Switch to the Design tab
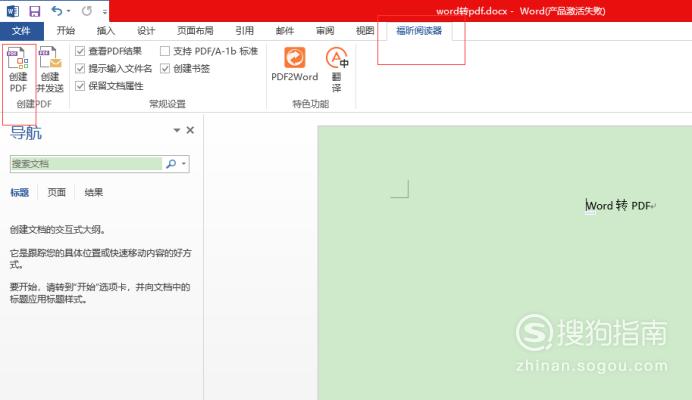This screenshot has width=692, height=400. pos(146,30)
